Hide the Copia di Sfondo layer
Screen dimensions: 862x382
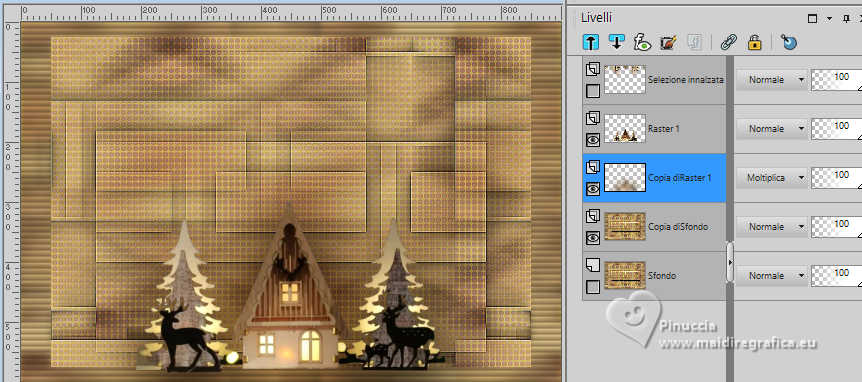click(x=593, y=238)
